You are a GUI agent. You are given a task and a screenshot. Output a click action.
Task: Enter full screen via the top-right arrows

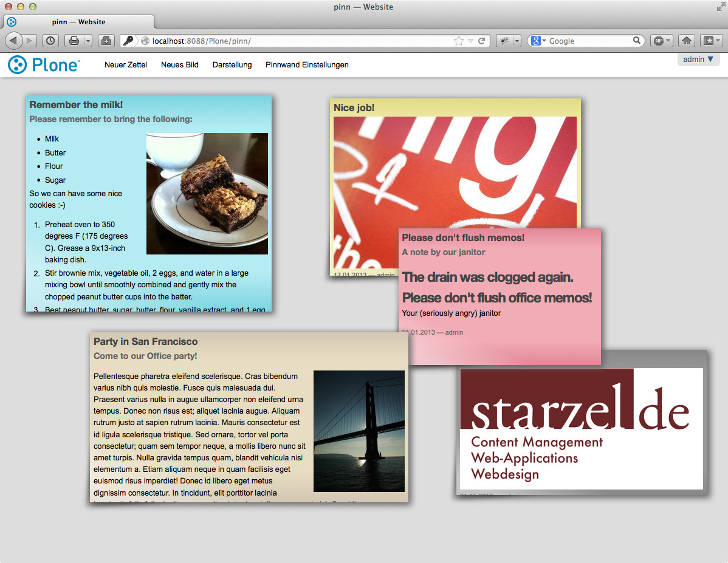[x=720, y=7]
